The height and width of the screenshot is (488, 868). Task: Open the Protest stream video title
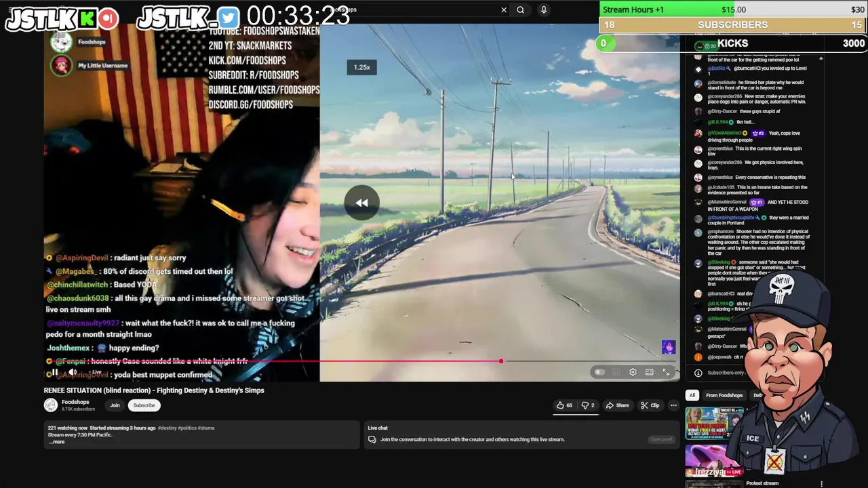pos(762,483)
